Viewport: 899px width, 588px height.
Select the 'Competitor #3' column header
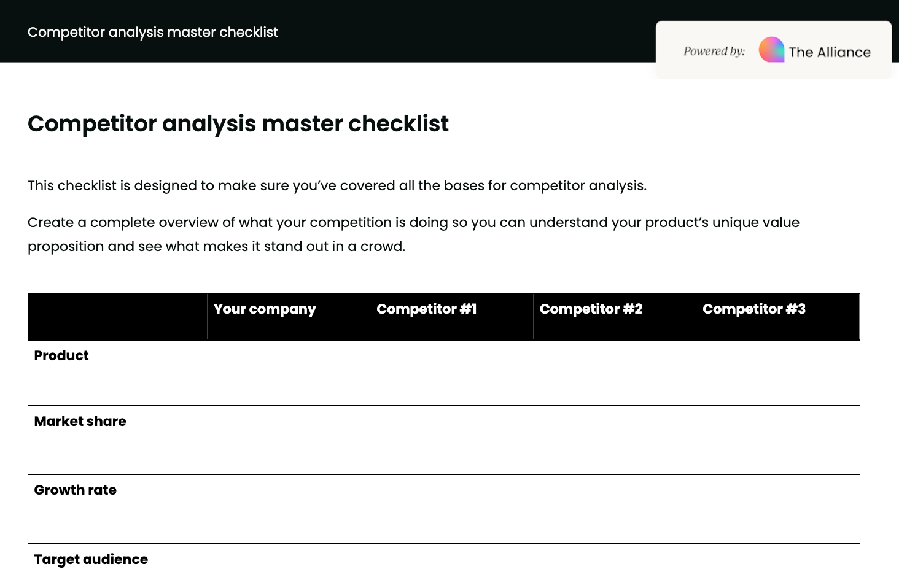pyautogui.click(x=754, y=309)
